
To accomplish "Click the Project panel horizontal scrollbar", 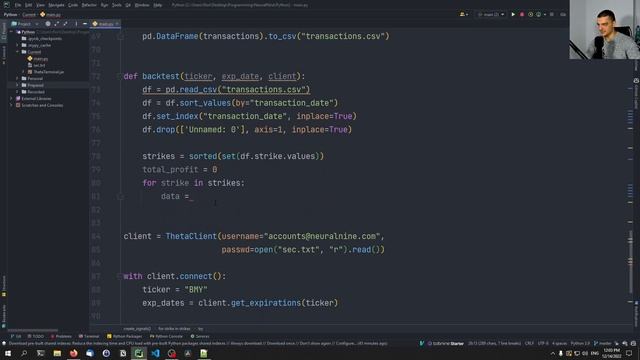I will [x=33, y=330].
